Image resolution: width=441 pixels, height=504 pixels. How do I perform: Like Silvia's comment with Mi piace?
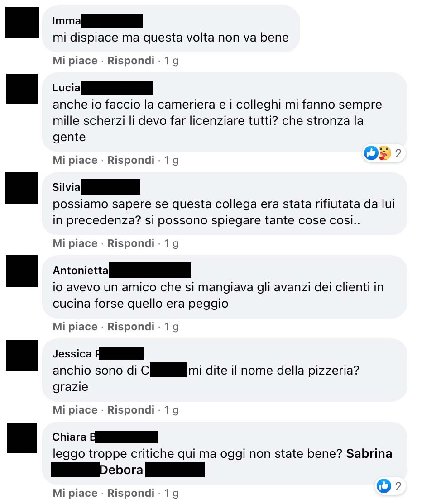(x=75, y=243)
